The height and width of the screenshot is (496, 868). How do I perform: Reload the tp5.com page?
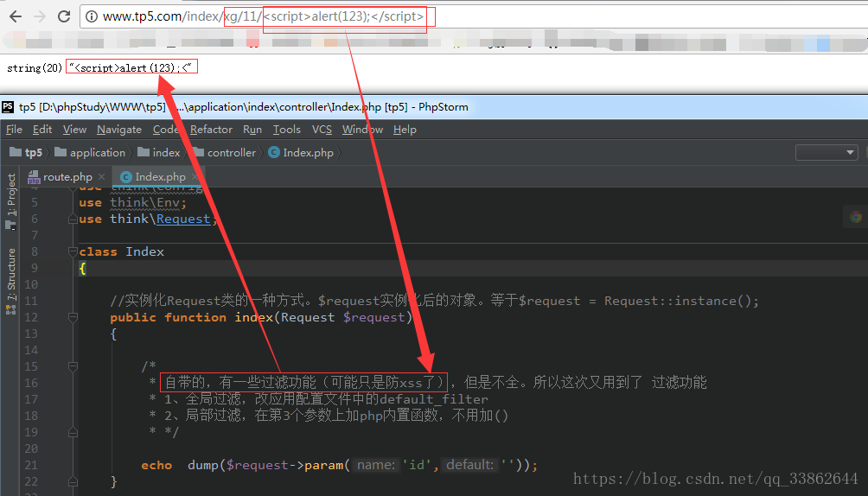(64, 16)
